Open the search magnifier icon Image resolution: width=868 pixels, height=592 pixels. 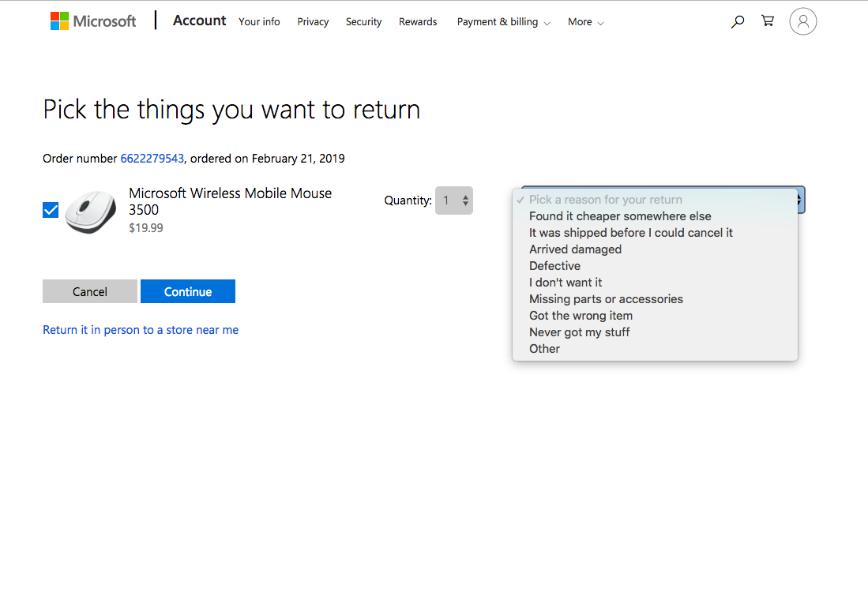coord(738,22)
